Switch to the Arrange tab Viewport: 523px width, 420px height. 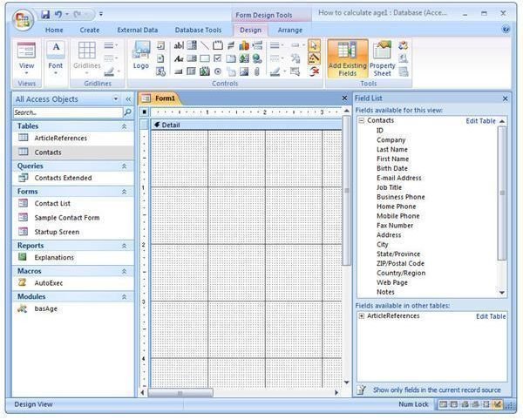(290, 30)
